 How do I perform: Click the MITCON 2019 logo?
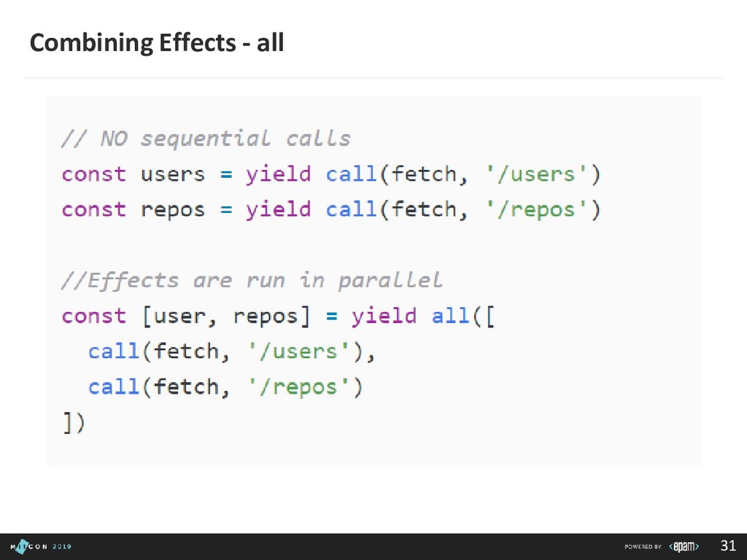[x=41, y=546]
